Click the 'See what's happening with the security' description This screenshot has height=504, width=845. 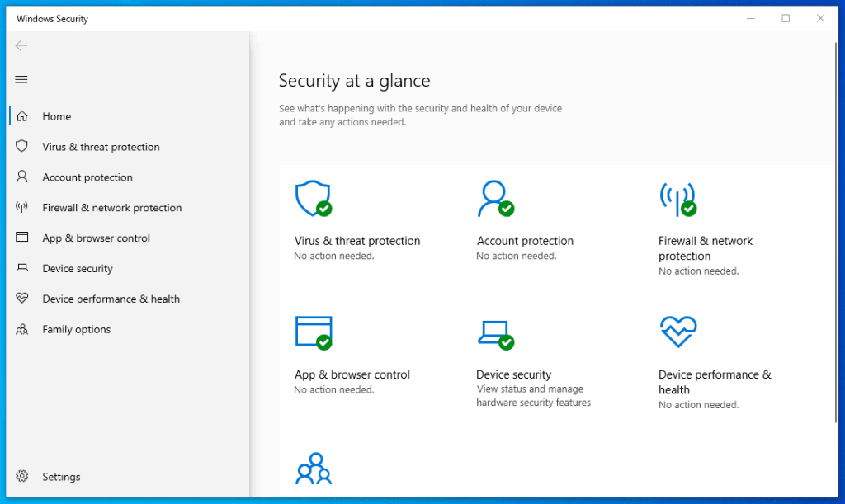[420, 115]
